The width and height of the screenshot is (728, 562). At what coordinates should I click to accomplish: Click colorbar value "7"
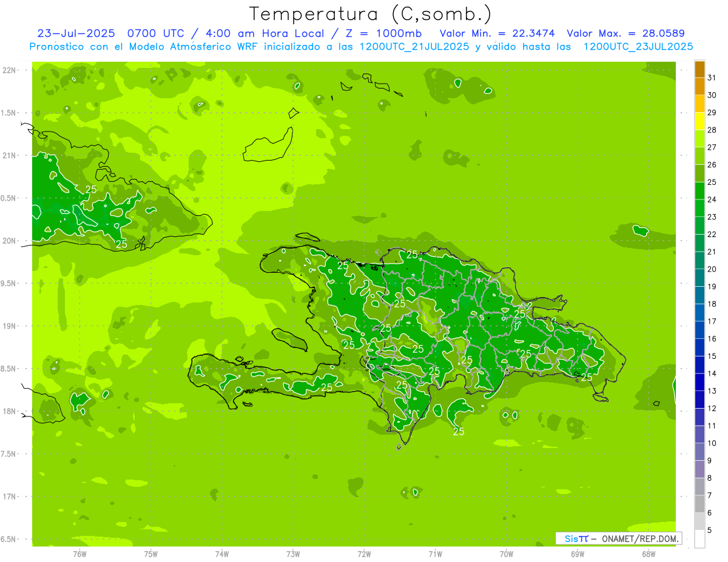pyautogui.click(x=710, y=496)
